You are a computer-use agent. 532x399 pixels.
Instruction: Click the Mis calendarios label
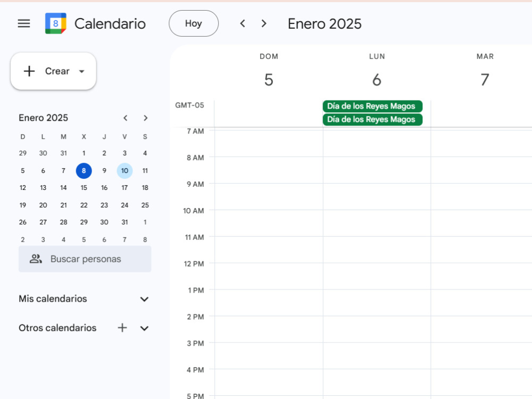point(53,298)
